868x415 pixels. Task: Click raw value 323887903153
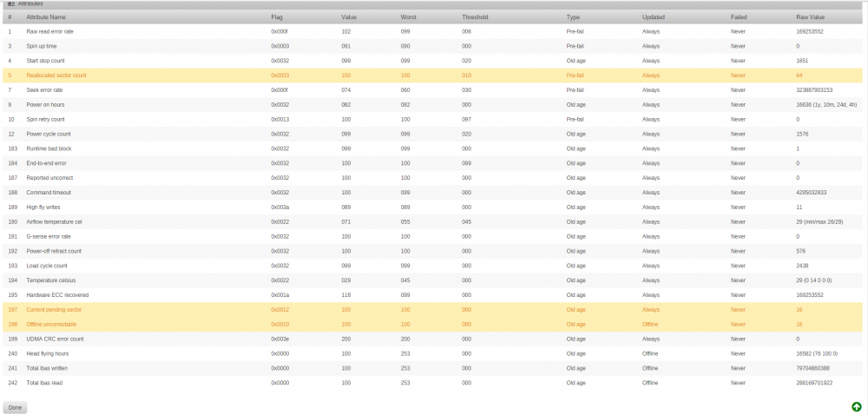click(x=814, y=89)
